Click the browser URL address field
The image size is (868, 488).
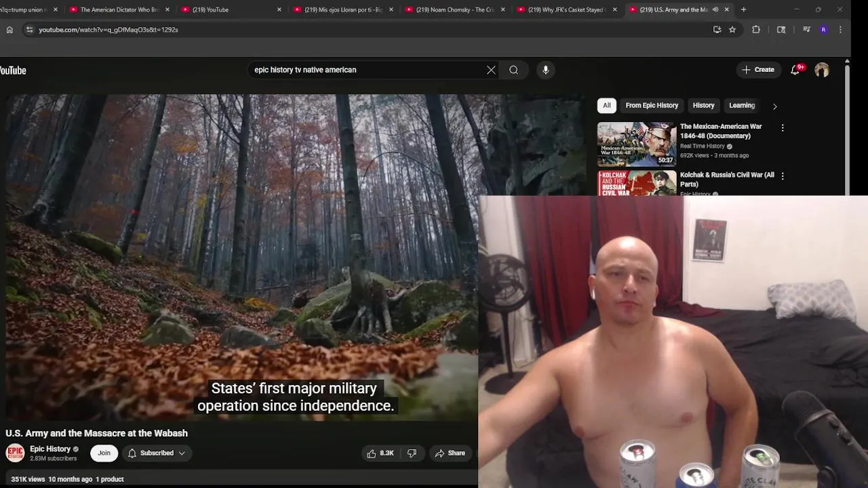(373, 30)
